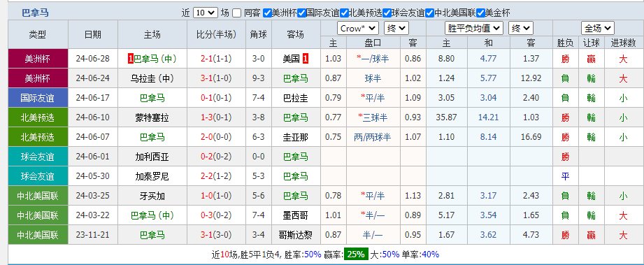Uncheck the 中北美国联 filter checkbox
The width and height of the screenshot is (644, 265).
pyautogui.click(x=430, y=13)
